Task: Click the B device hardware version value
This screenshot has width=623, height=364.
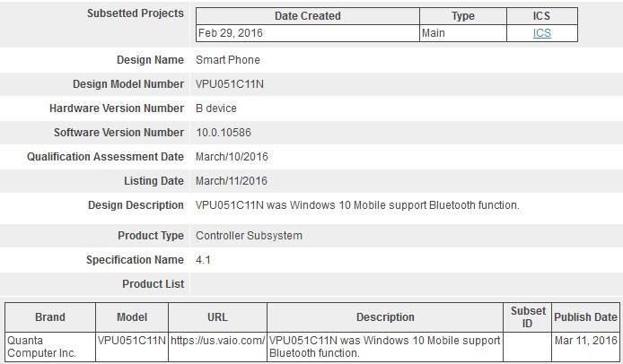Action: (x=219, y=108)
